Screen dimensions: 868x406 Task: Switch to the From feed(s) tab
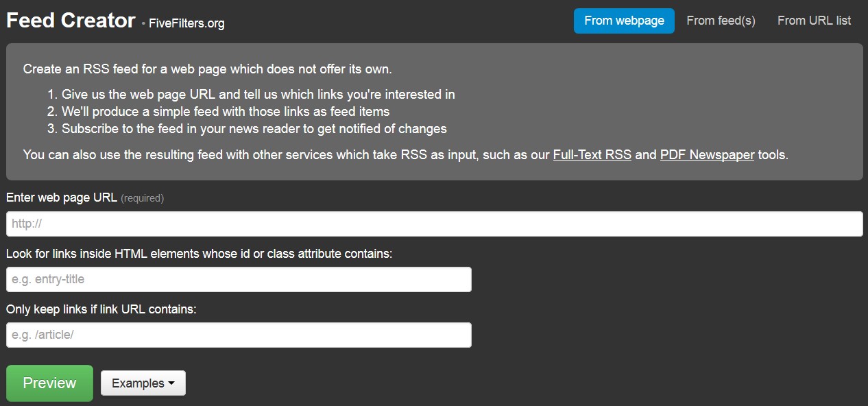pyautogui.click(x=721, y=21)
